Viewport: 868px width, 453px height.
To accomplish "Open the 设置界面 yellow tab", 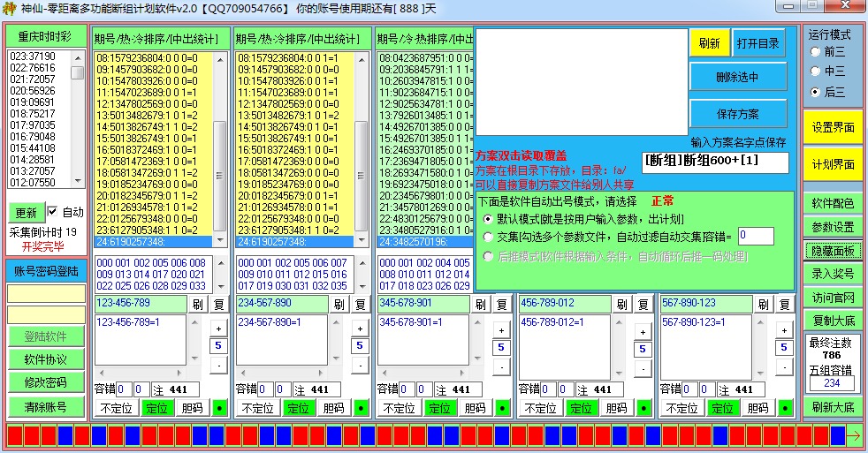I will (x=833, y=127).
